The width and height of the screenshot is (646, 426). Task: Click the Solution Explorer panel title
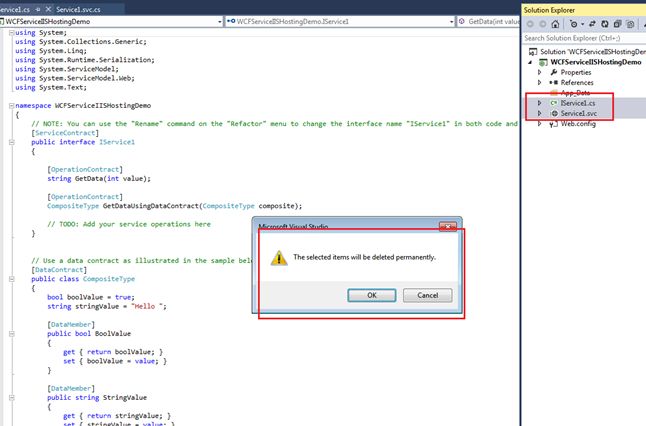coord(549,10)
